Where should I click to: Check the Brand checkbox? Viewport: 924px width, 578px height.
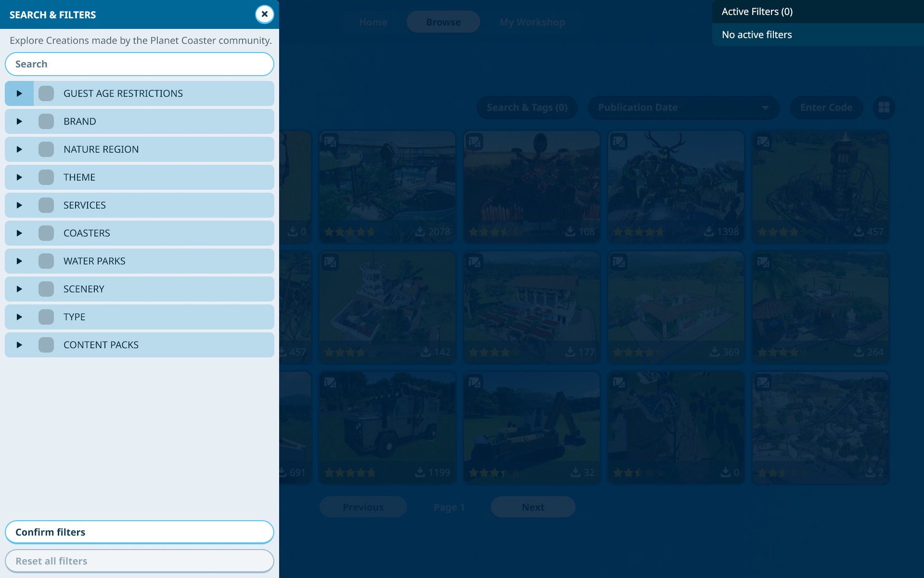click(x=46, y=121)
